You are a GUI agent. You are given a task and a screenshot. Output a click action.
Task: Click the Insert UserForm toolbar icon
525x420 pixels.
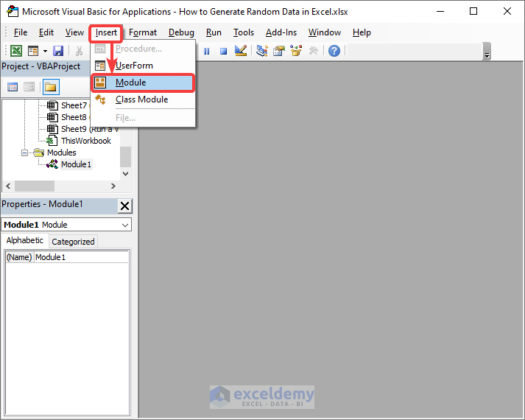33,51
